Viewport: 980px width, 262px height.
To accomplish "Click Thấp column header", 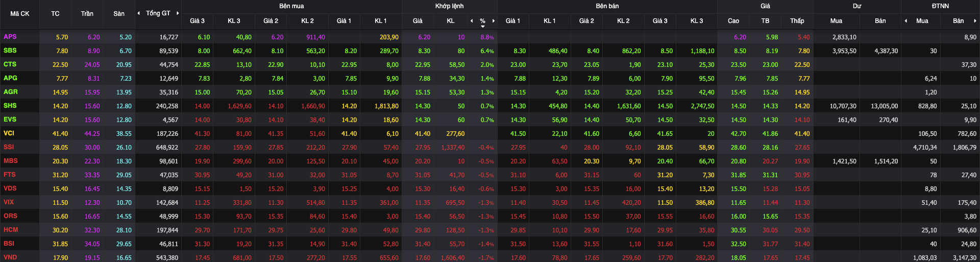I will click(797, 21).
